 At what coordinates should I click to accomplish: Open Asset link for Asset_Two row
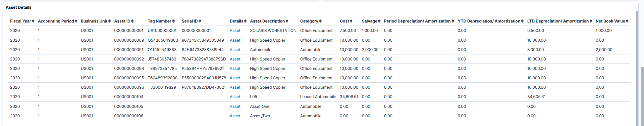point(235,116)
